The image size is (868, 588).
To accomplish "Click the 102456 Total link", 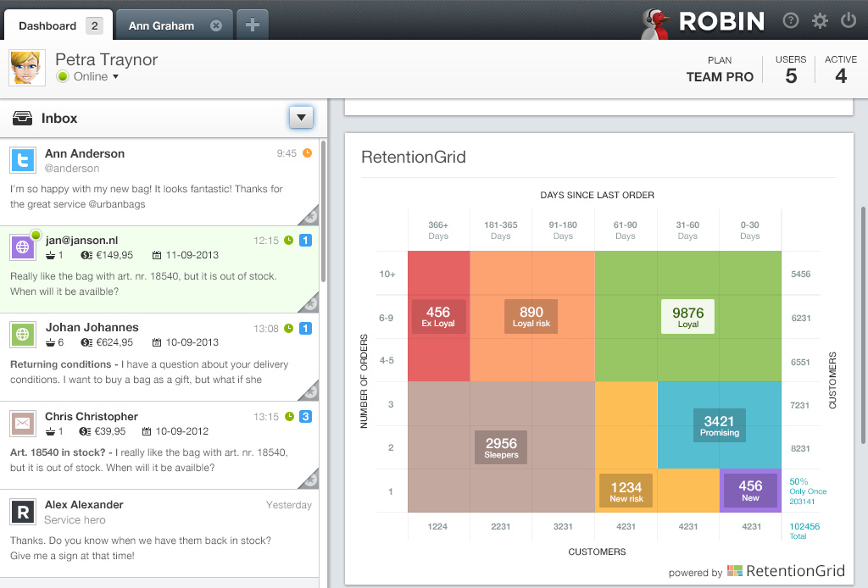I will pyautogui.click(x=804, y=530).
